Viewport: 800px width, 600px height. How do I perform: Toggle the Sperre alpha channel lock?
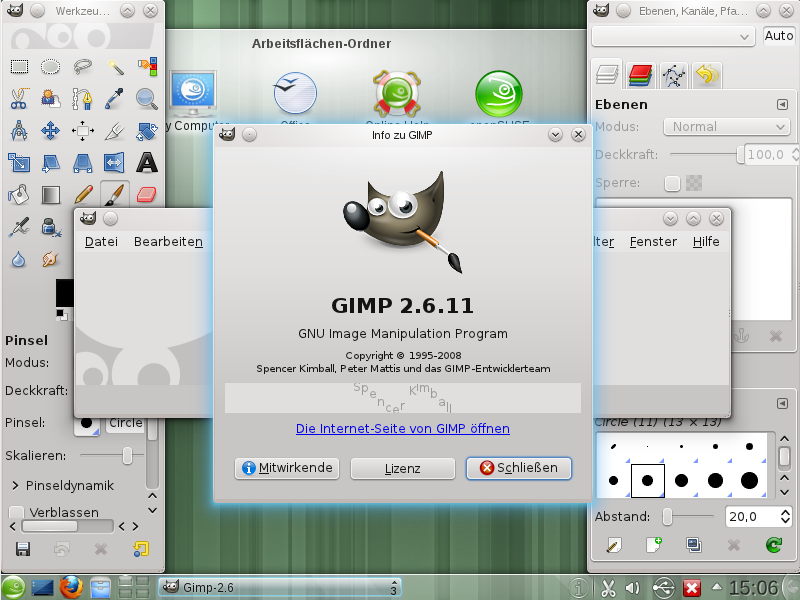[x=694, y=183]
